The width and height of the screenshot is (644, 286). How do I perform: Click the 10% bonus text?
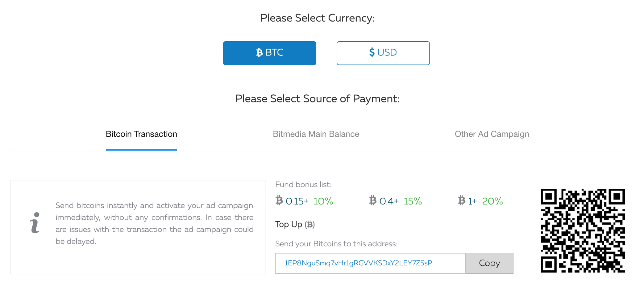323,201
